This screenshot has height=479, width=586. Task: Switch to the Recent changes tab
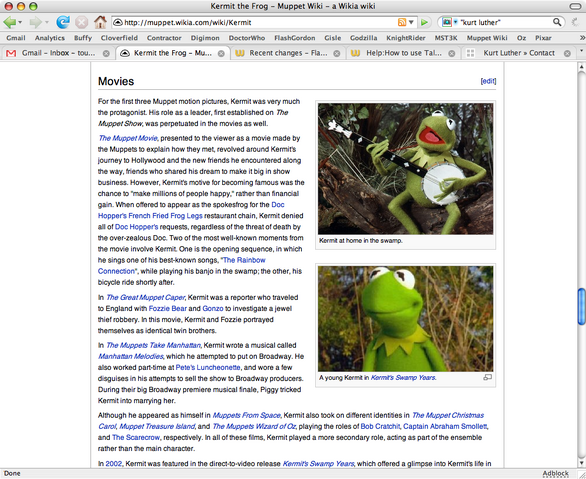288,53
